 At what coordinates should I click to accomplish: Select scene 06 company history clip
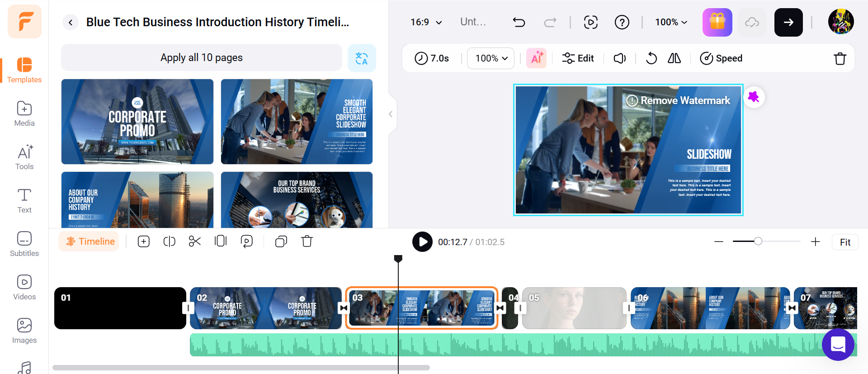coord(710,308)
